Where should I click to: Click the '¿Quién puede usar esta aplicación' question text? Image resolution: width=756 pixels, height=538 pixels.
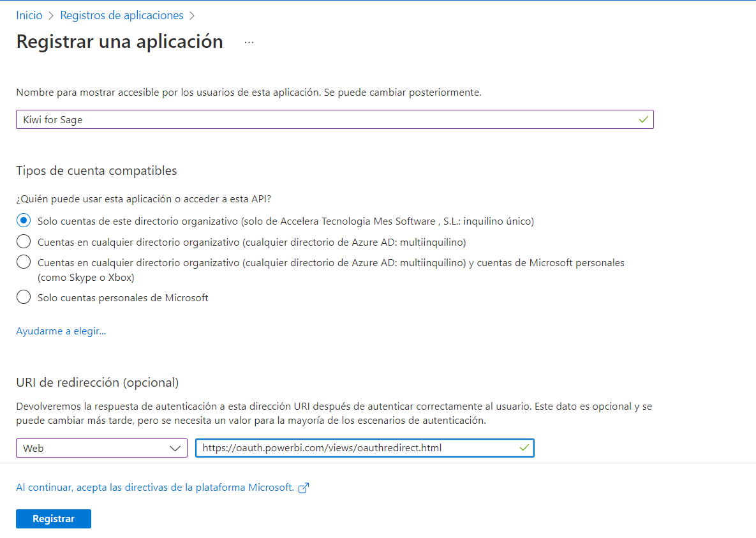coord(144,198)
